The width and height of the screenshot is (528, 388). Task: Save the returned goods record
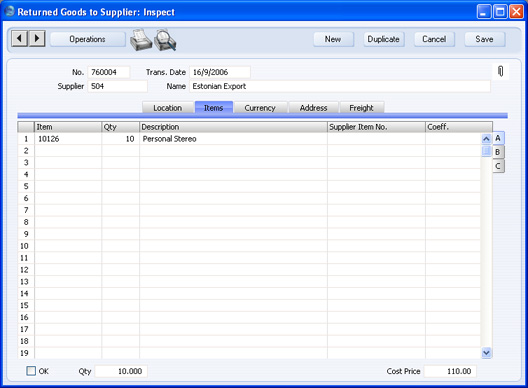[485, 39]
